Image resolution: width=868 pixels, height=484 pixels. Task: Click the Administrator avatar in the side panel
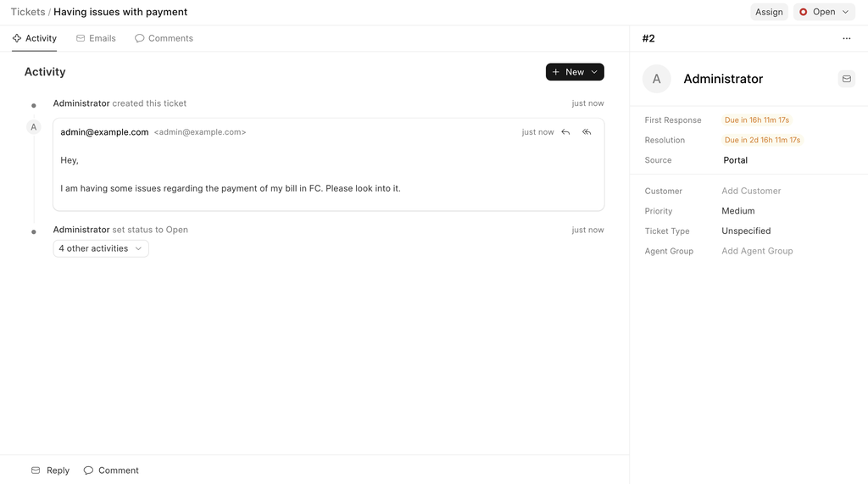[x=656, y=79]
